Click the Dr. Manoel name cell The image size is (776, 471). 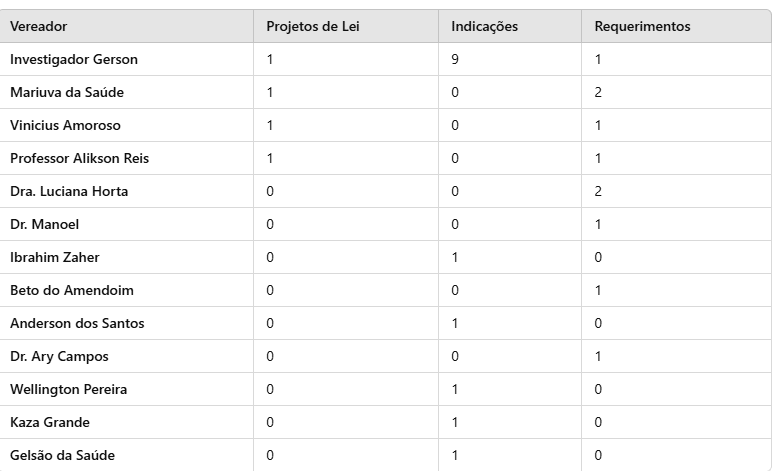[x=44, y=225]
